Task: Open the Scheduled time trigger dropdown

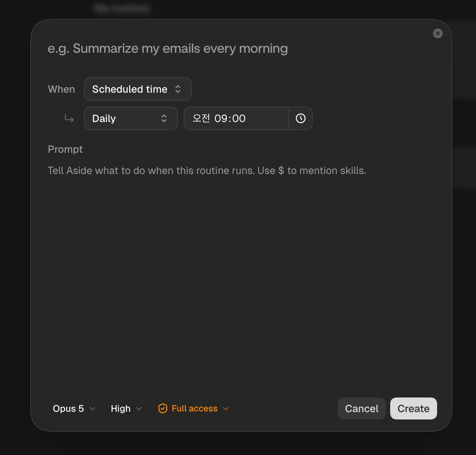Action: click(x=138, y=89)
